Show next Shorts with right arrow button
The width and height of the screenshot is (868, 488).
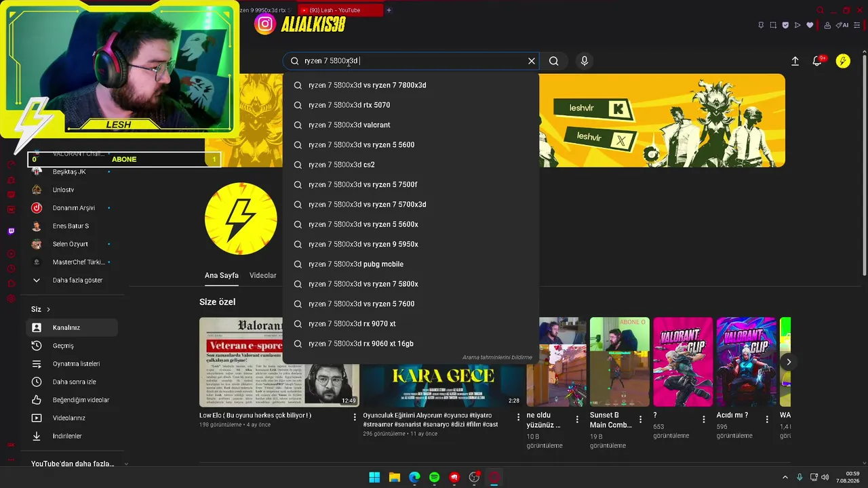pyautogui.click(x=788, y=362)
